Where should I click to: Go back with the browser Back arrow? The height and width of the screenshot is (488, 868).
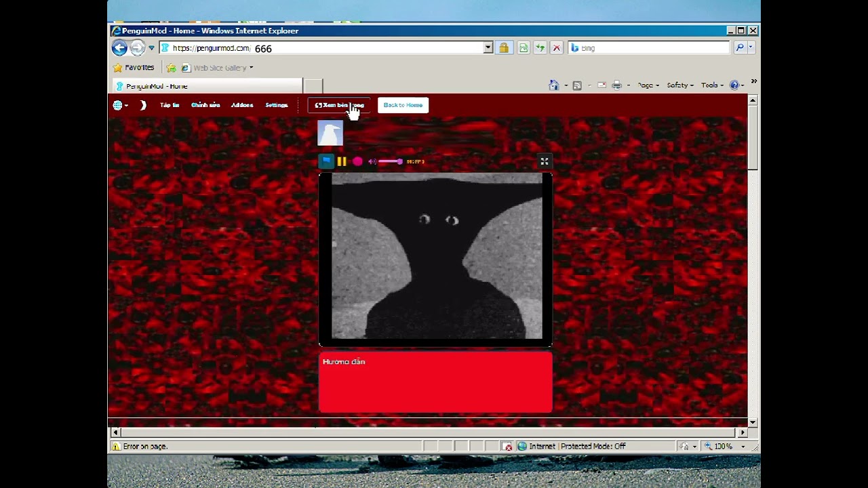(119, 47)
